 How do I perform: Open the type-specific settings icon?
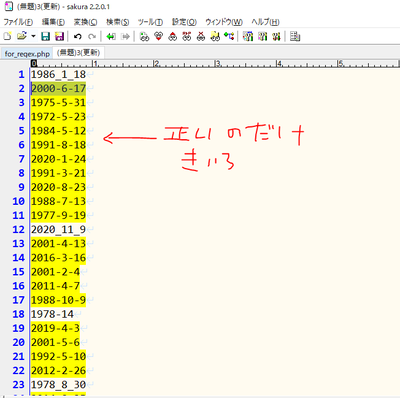coord(262,36)
